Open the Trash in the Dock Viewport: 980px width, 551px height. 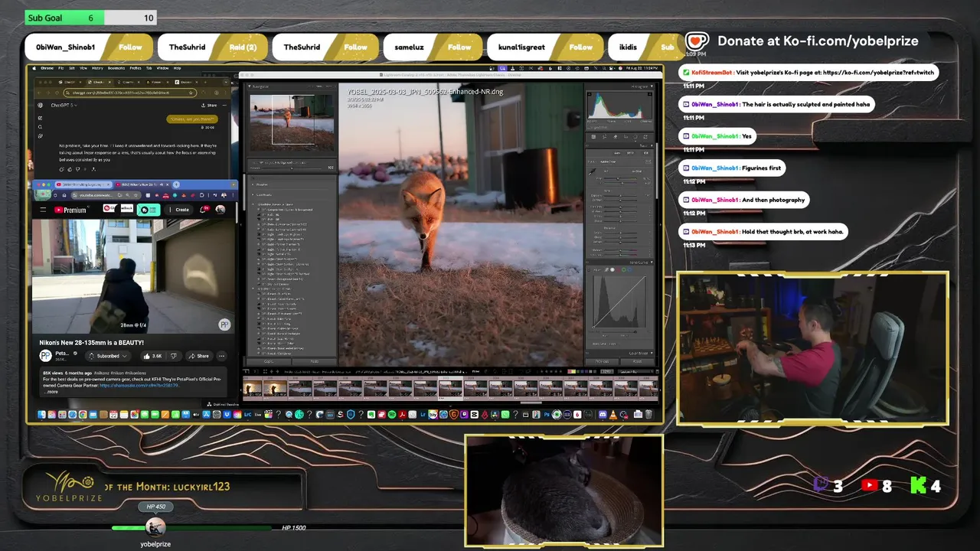[648, 415]
